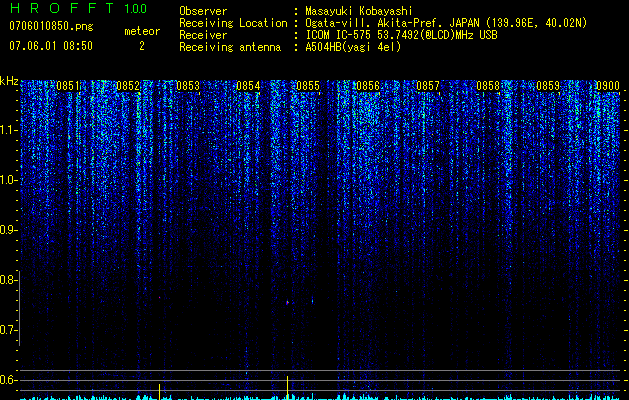Click the 0859 time marker
Image resolution: width=629 pixels, height=400 pixels.
[548, 86]
